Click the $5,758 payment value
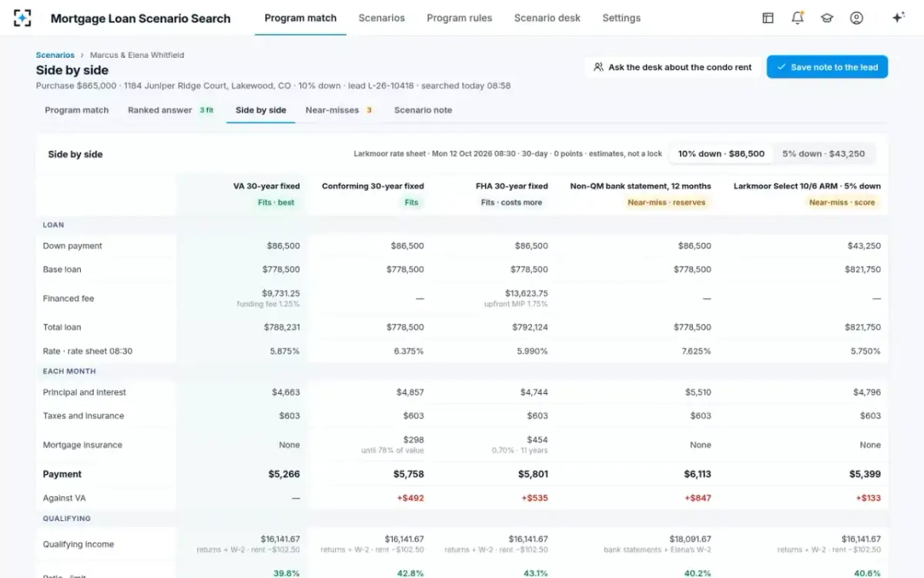924x578 pixels. click(x=409, y=475)
